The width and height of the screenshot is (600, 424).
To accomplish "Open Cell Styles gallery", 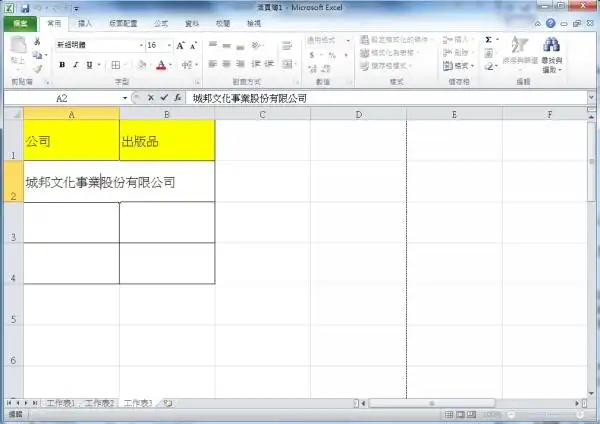I will pyautogui.click(x=386, y=66).
